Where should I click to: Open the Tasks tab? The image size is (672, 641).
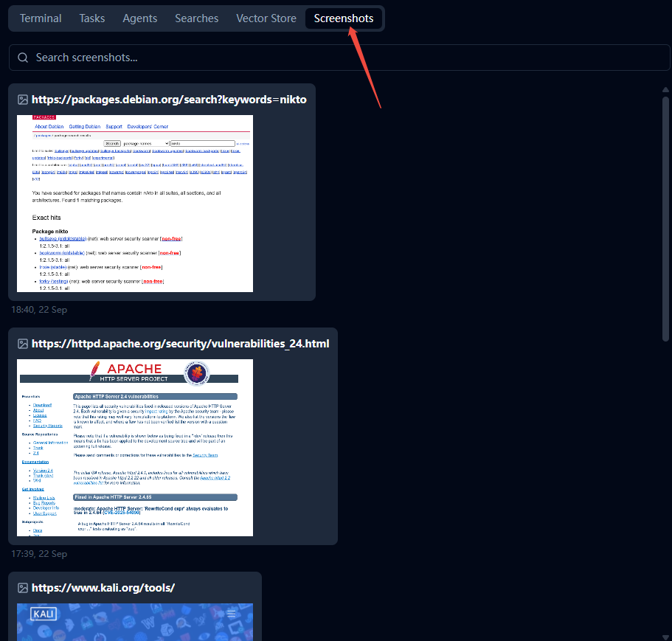(92, 18)
